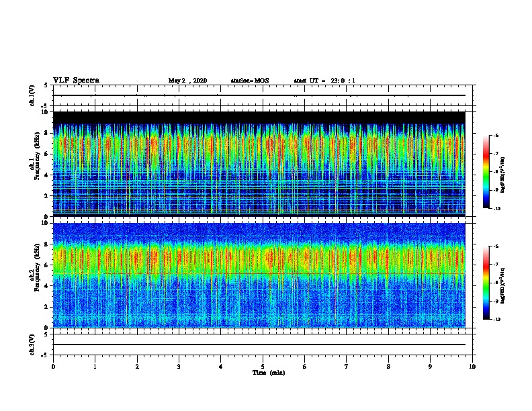Image resolution: width=532 pixels, height=411 pixels.
Task: Click the "VLF Spectra" plot title
Action: (x=76, y=80)
